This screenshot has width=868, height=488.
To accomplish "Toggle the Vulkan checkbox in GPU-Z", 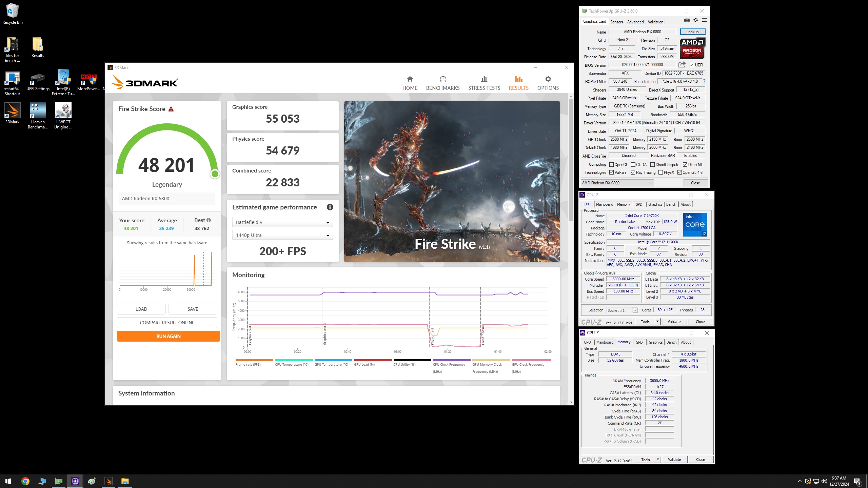I will coord(611,172).
